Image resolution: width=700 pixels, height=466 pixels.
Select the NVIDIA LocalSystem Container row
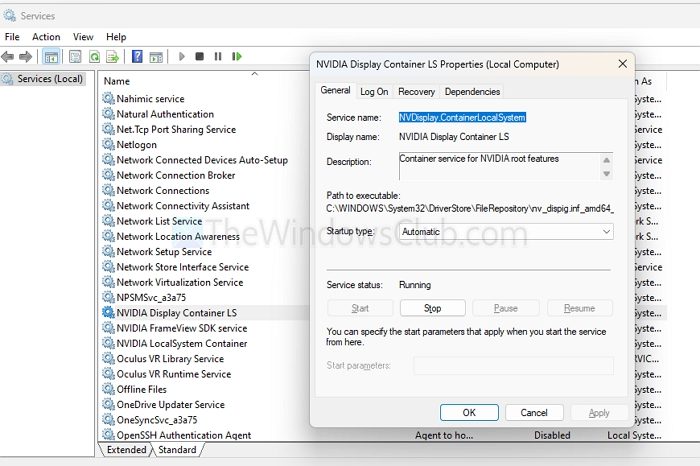pos(181,343)
